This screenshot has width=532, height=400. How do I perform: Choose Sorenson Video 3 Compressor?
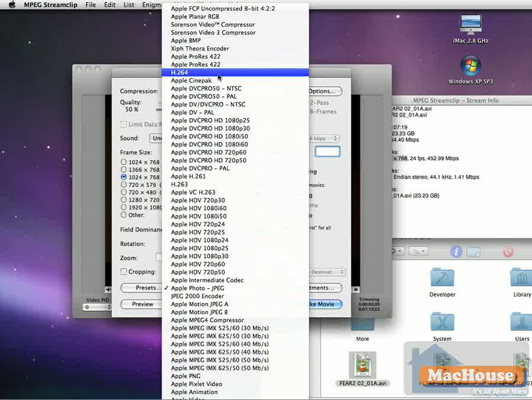pos(235,33)
